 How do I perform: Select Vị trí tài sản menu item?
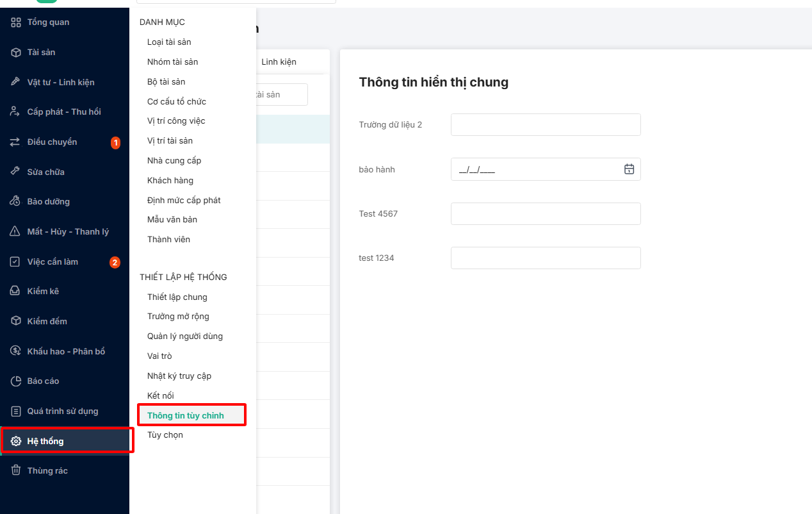point(170,141)
